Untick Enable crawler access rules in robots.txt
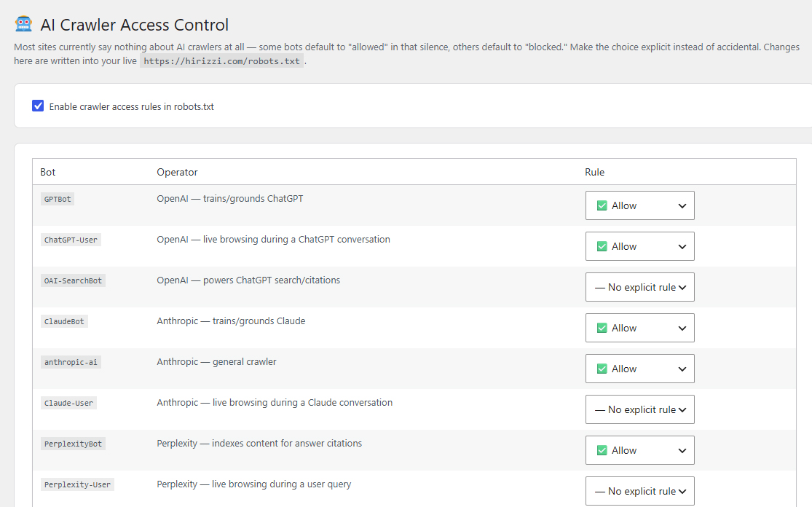The image size is (812, 507). tap(38, 106)
